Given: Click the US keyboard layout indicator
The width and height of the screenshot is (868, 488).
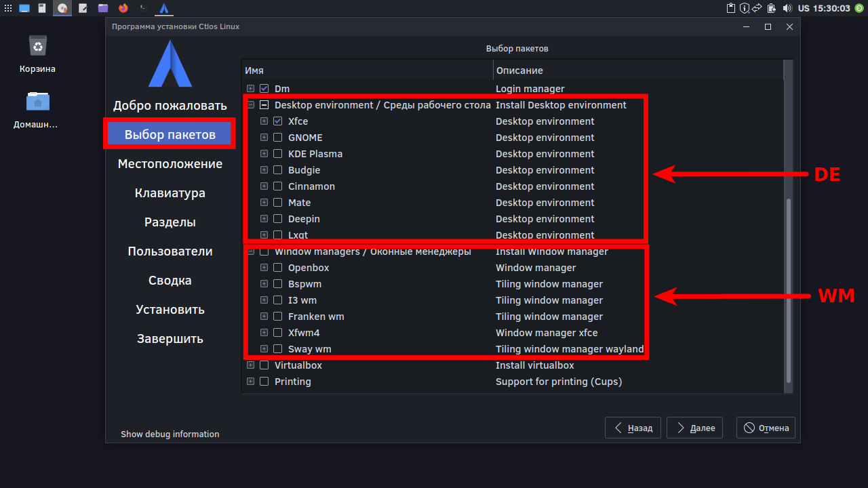Looking at the screenshot, I should click(804, 8).
